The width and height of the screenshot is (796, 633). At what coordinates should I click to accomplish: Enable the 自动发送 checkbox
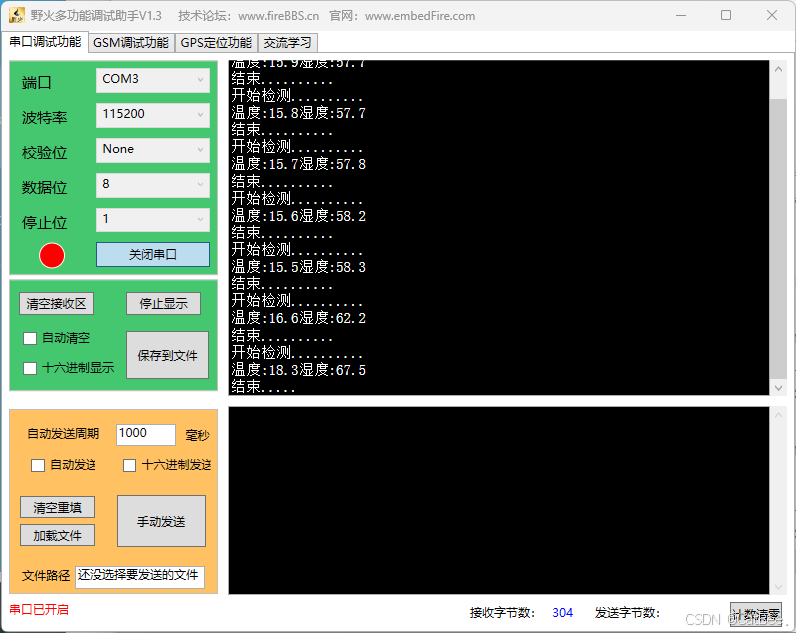pos(38,465)
